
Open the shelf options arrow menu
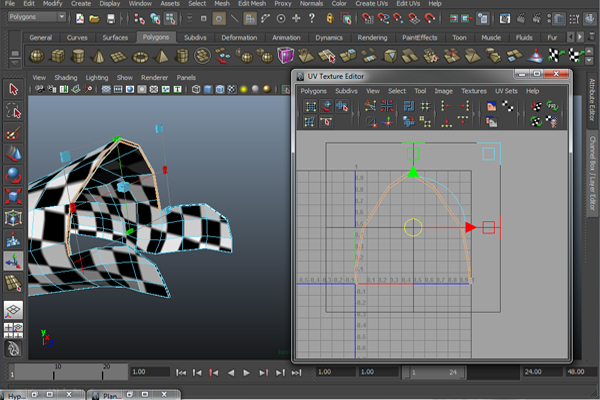[x=15, y=61]
